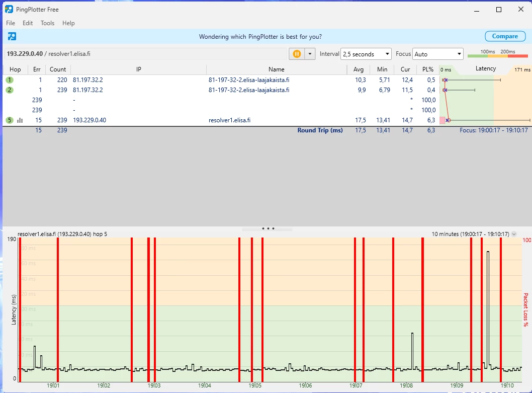
Task: Click the hop 2 green circle icon
Action: (10, 90)
